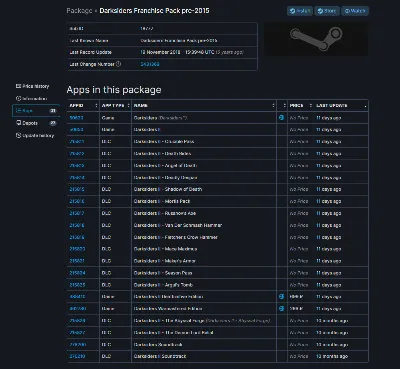Click the Watch button
Screen dimensions: 400x369
(355, 11)
